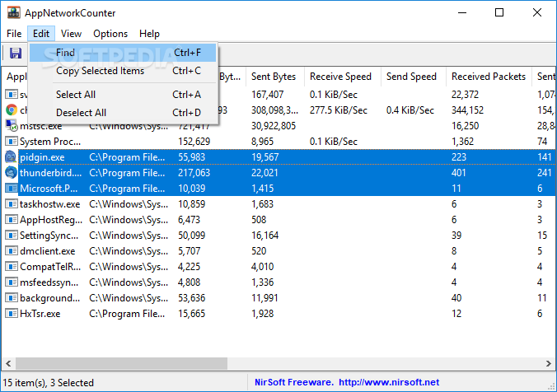Select the thunderbird row name
Image resolution: width=557 pixels, height=392 pixels.
pos(50,173)
